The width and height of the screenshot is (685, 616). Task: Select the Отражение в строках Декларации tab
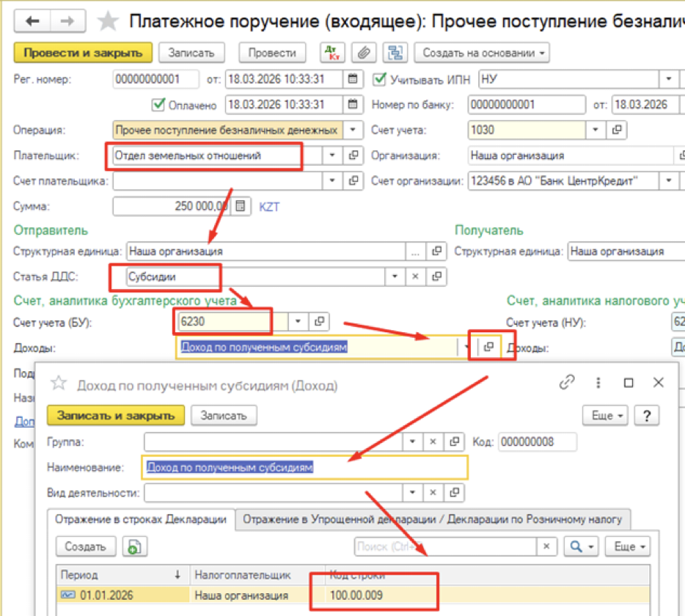(141, 519)
